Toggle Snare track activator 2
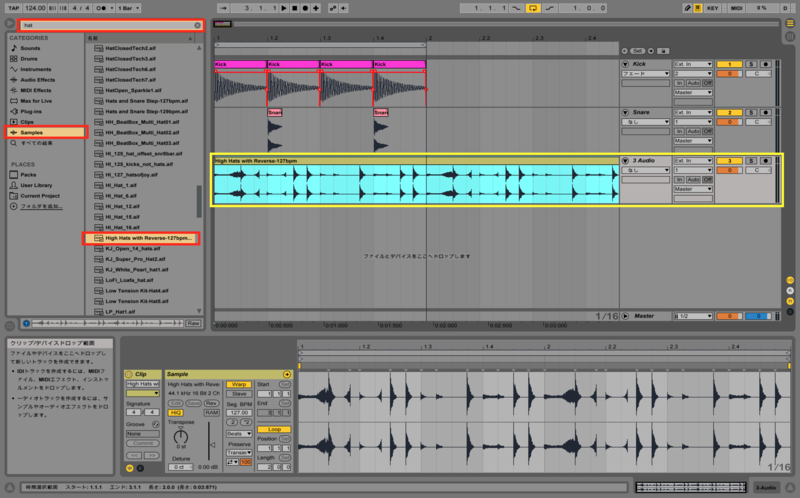 click(x=729, y=112)
